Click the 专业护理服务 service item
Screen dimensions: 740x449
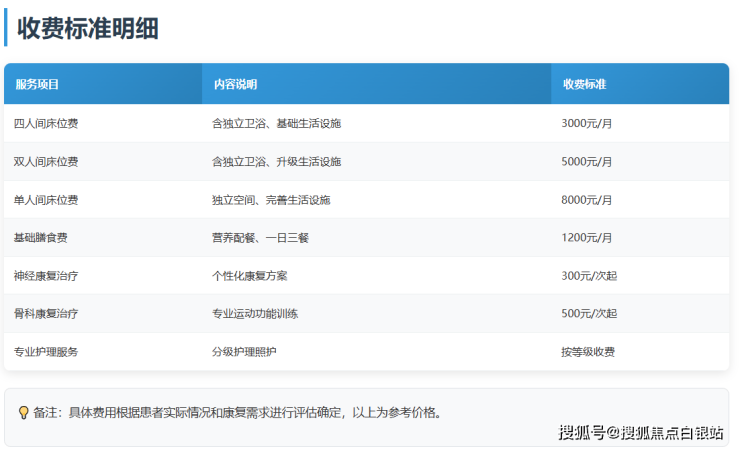click(46, 352)
